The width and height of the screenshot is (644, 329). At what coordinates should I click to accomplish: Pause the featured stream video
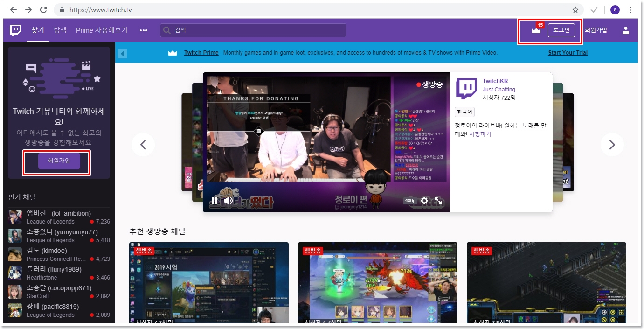pos(214,201)
